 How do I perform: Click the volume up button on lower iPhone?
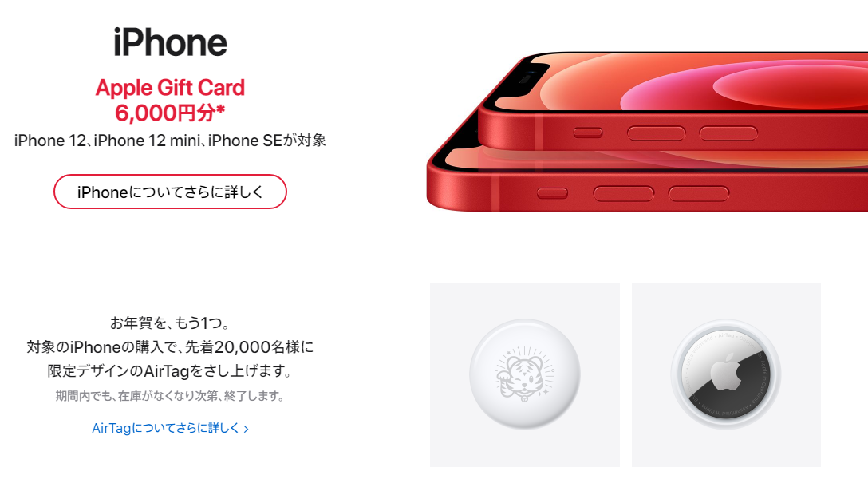coord(623,193)
